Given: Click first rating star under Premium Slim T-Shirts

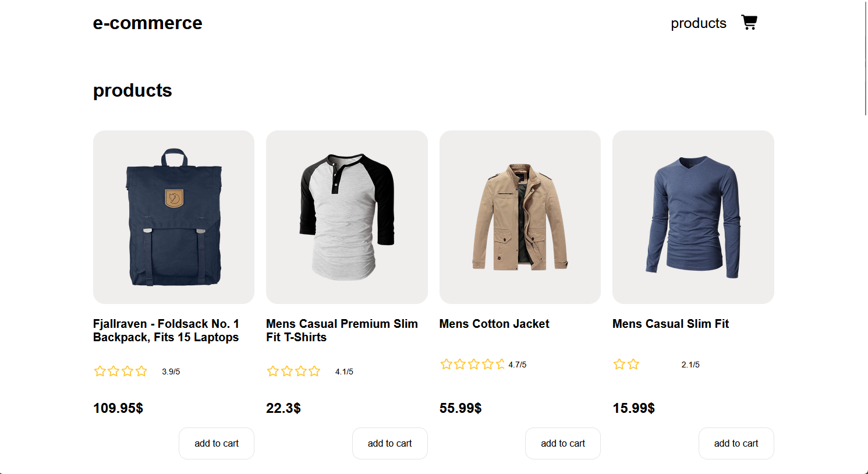Looking at the screenshot, I should (272, 372).
